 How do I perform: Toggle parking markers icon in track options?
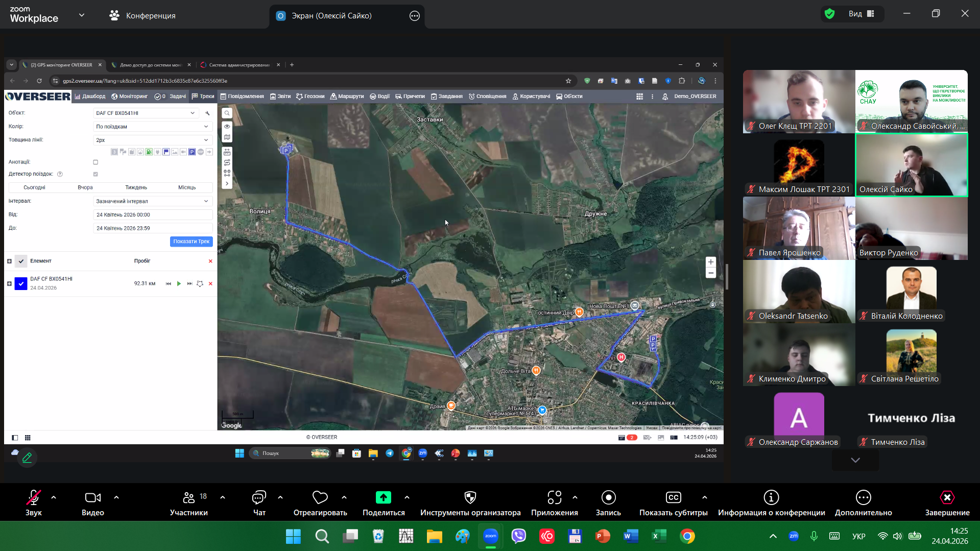(192, 152)
